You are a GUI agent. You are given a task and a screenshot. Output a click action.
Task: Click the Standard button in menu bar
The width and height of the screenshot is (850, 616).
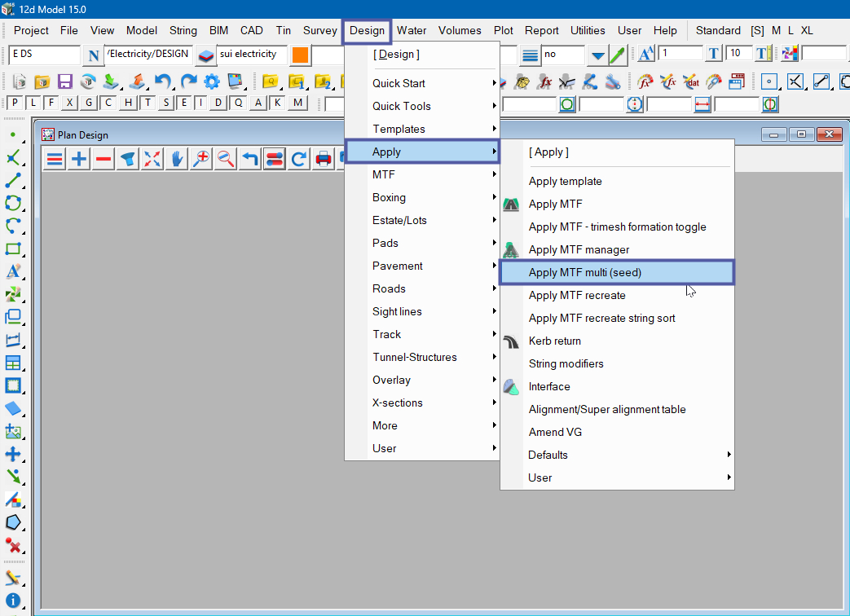coord(718,30)
